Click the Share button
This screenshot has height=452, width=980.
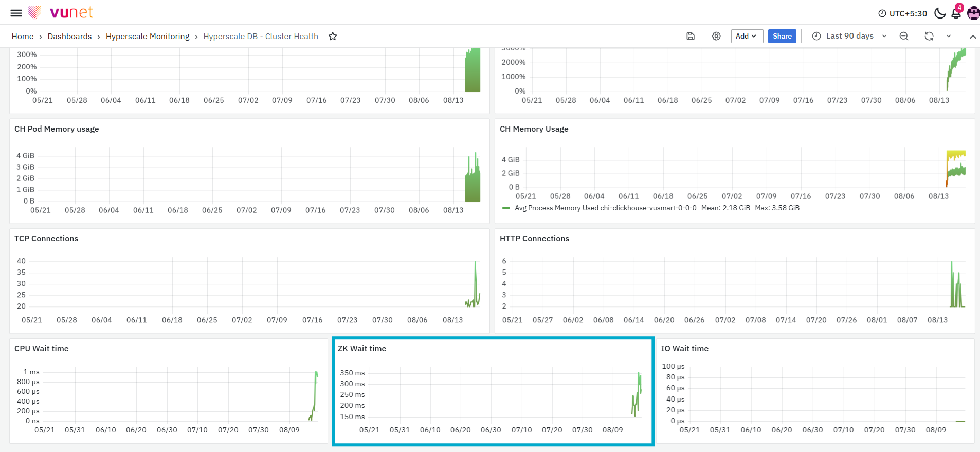(x=782, y=36)
